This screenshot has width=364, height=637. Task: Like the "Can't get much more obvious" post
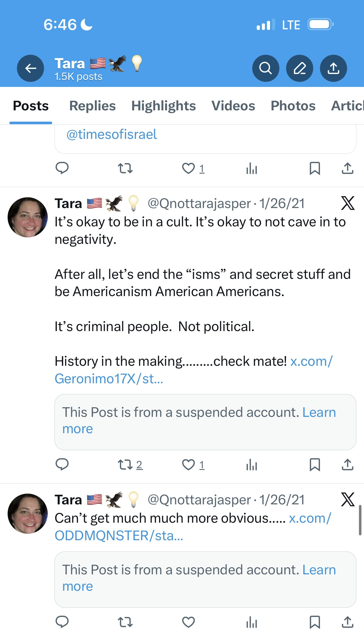pos(188,622)
